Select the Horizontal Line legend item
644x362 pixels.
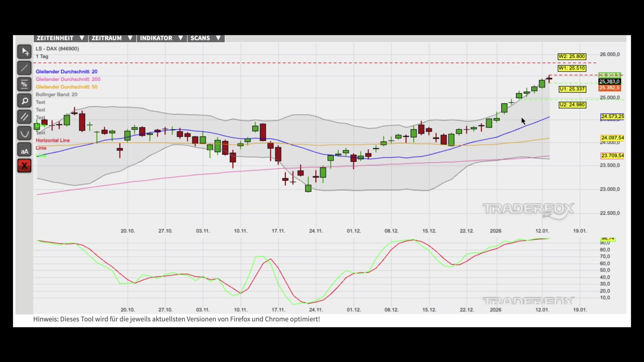(53, 140)
